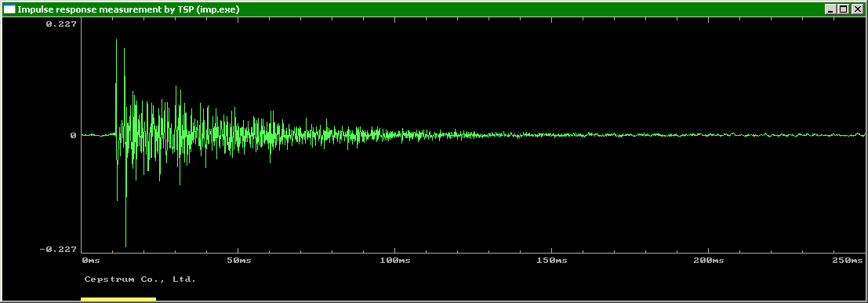868x303 pixels.
Task: Minimize the imp.exe window
Action: point(830,9)
